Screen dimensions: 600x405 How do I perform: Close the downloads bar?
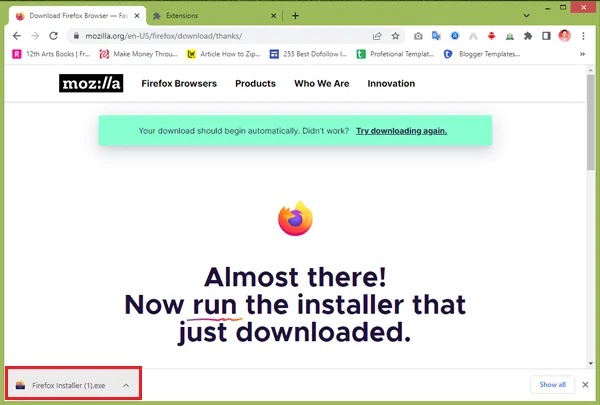(x=585, y=385)
